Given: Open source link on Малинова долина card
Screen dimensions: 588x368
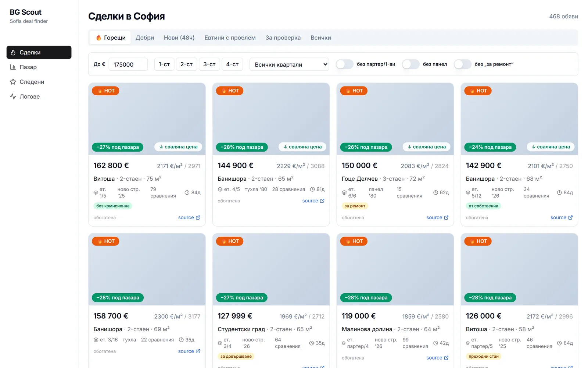Looking at the screenshot, I should 437,358.
